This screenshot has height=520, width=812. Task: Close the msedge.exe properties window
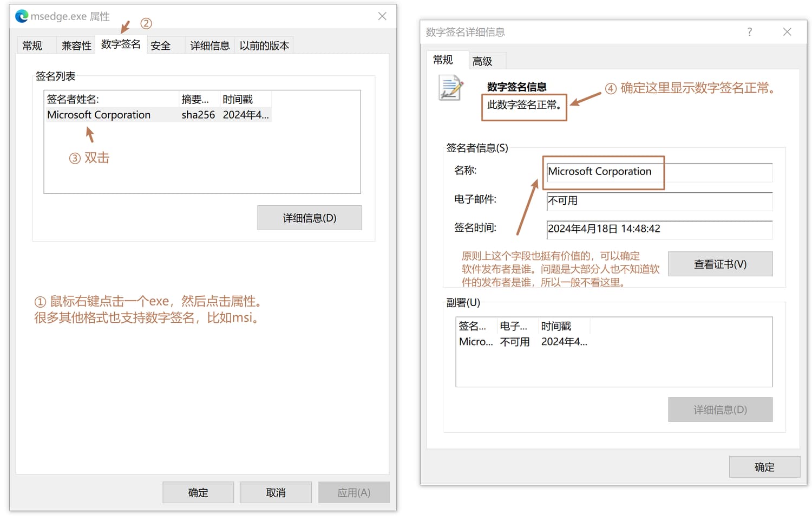[x=382, y=16]
